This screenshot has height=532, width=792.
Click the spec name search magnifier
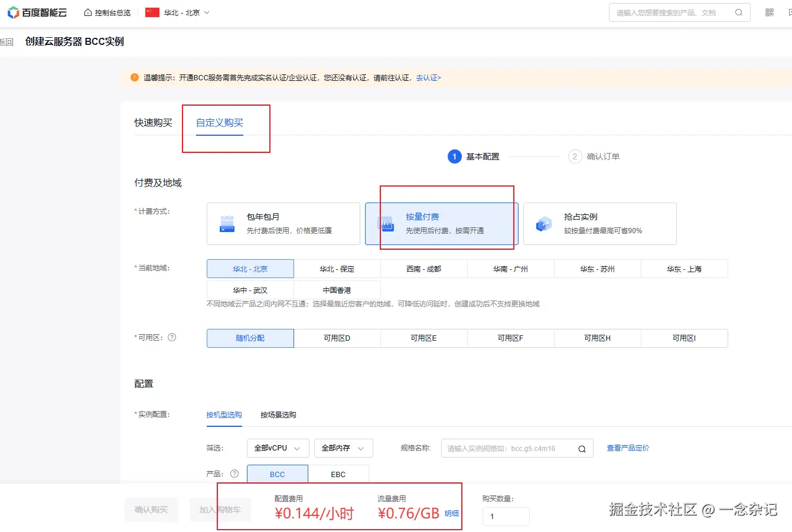(x=582, y=449)
